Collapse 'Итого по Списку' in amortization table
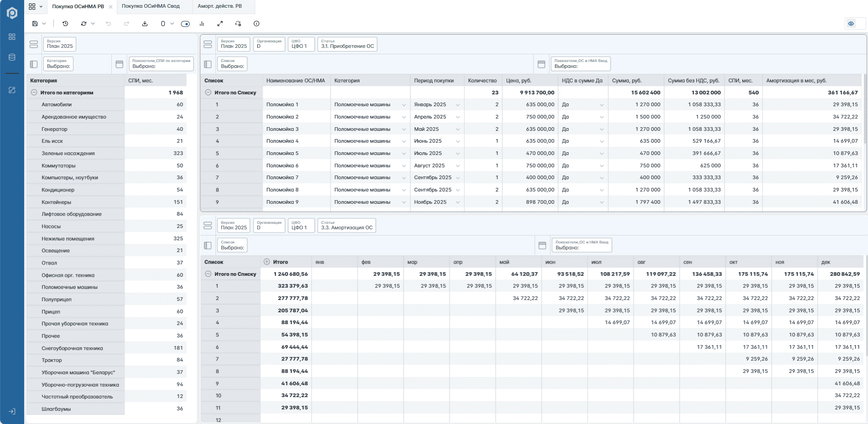The height and width of the screenshot is (424, 868). click(x=208, y=274)
